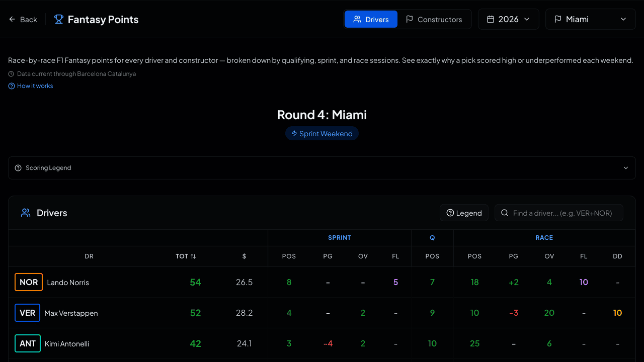Click the search magnifier icon
Screen dimensions: 644x362
[x=505, y=213]
